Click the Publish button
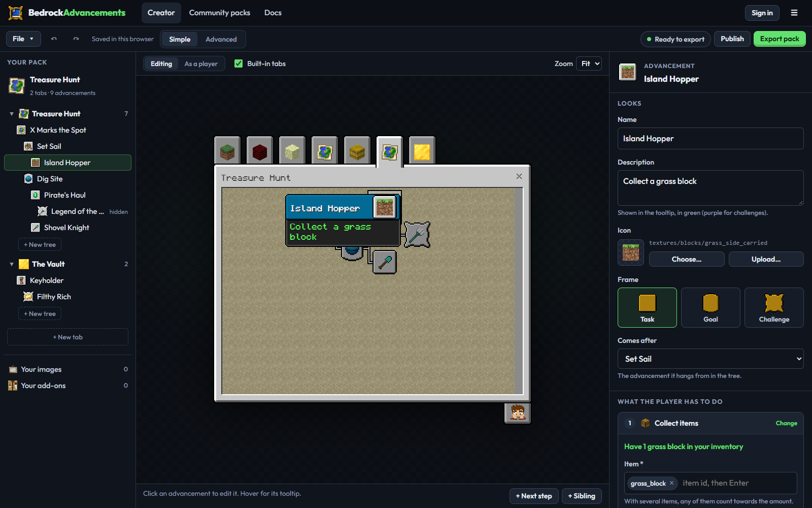 coord(732,39)
